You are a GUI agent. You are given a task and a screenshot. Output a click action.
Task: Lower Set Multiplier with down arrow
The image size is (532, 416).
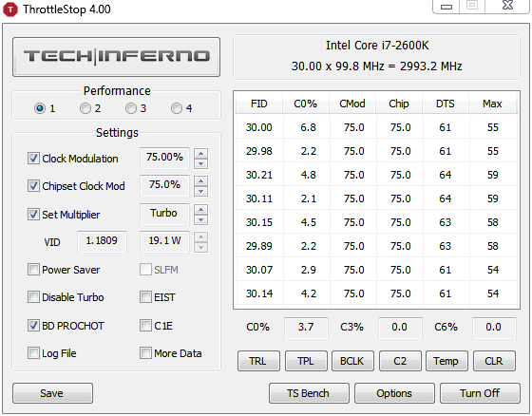coord(200,219)
